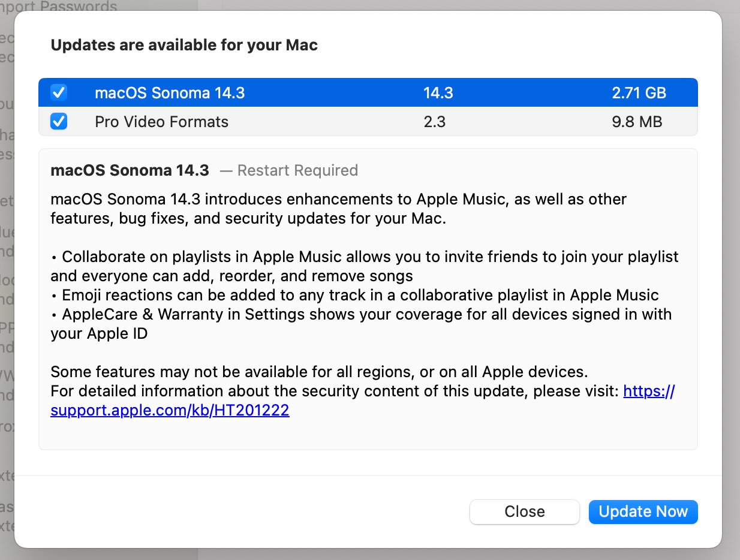Screen dimensions: 740x560
Task: Click the Restart Required label
Action: point(297,170)
